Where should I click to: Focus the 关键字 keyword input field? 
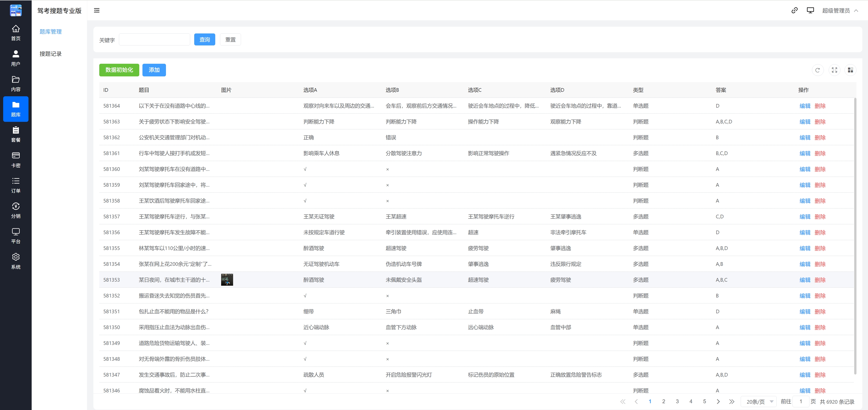point(154,39)
